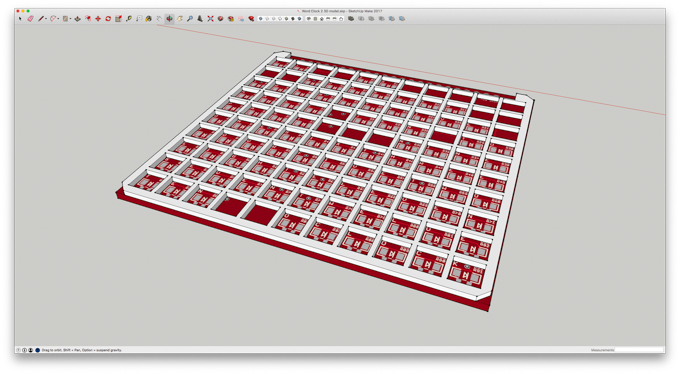Open 3D Warehouse
Screen dimensions: 680x374
point(220,19)
